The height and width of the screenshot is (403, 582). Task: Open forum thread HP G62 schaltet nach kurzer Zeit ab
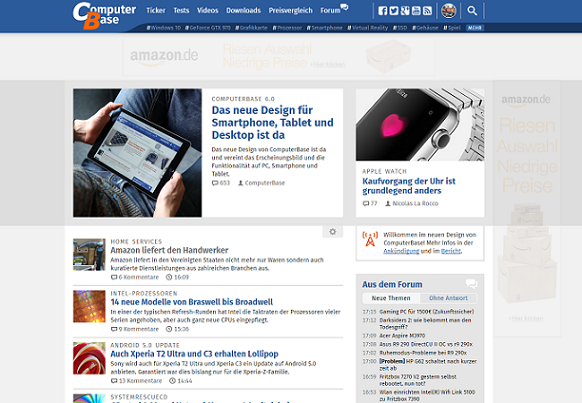[428, 365]
